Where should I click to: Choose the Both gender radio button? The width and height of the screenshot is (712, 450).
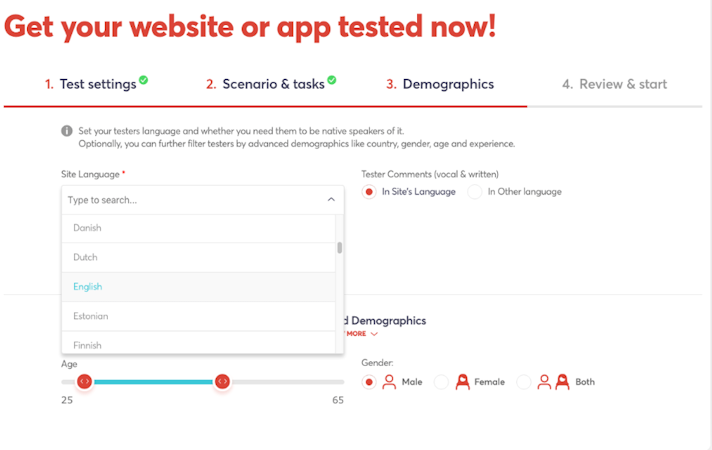524,381
